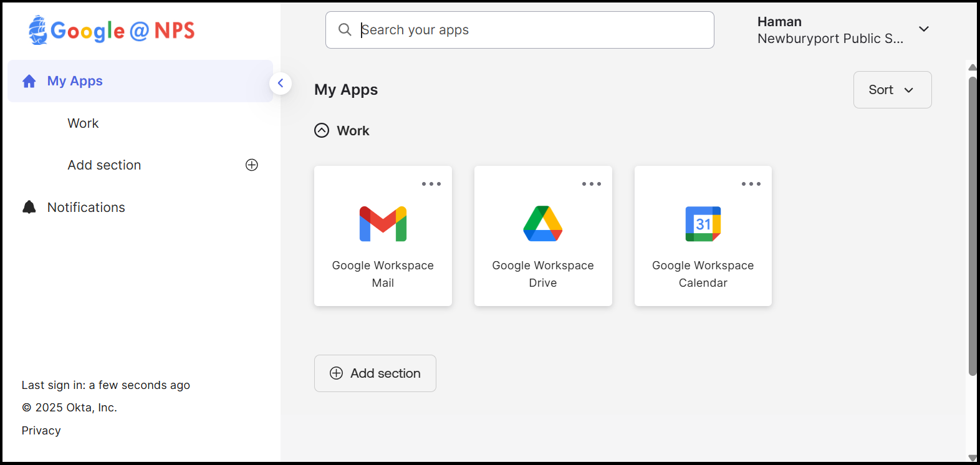The width and height of the screenshot is (980, 465).
Task: Click the Last sign in text
Action: pyautogui.click(x=106, y=385)
